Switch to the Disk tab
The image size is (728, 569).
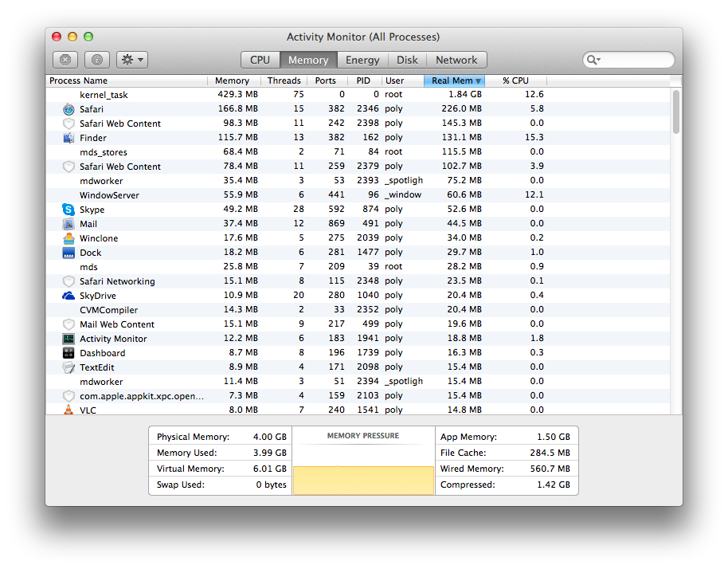coord(407,60)
